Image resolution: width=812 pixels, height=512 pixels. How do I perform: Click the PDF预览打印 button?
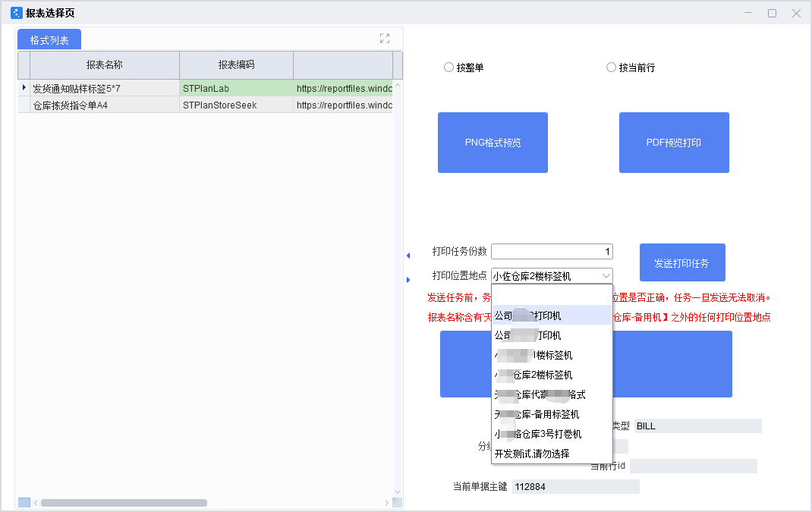[674, 143]
